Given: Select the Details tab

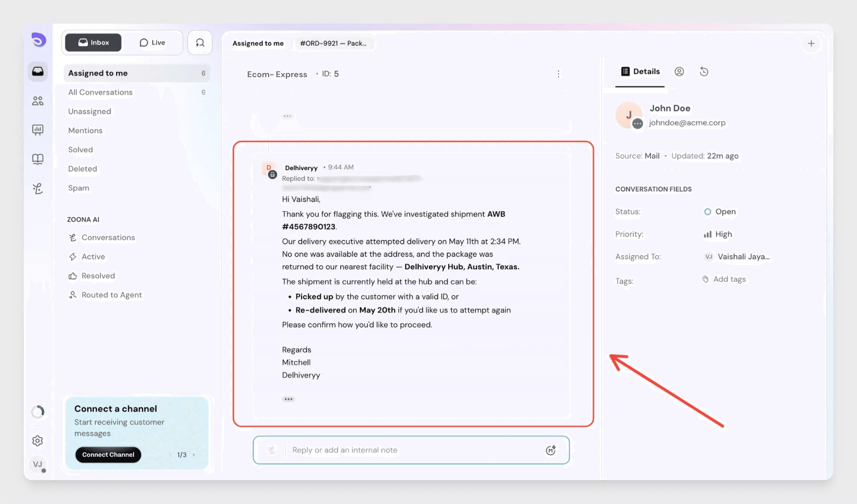Looking at the screenshot, I should [640, 72].
